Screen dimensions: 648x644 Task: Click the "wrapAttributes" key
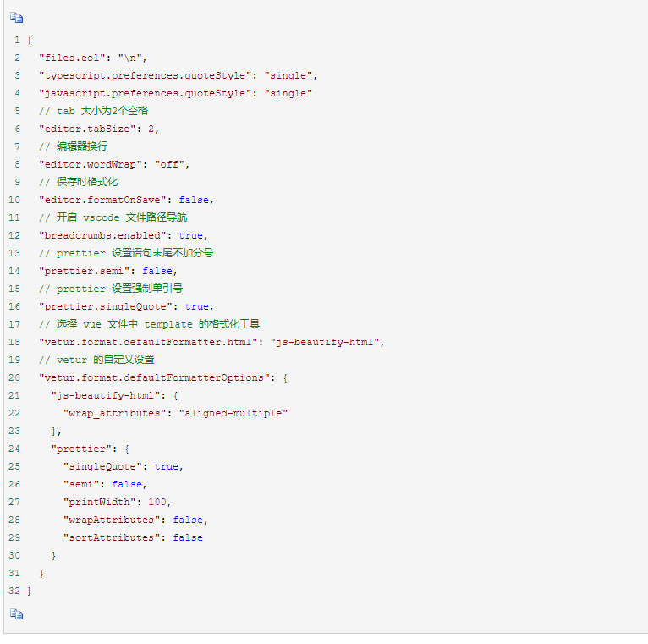tap(112, 520)
